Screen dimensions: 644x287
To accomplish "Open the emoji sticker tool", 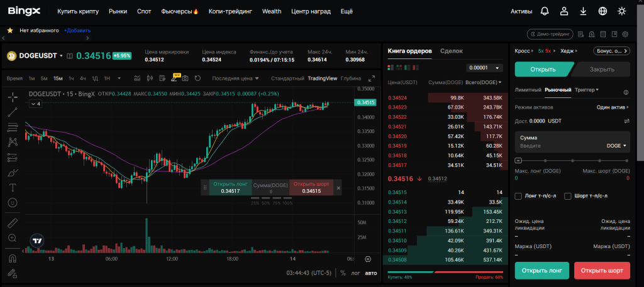I will 13,203.
